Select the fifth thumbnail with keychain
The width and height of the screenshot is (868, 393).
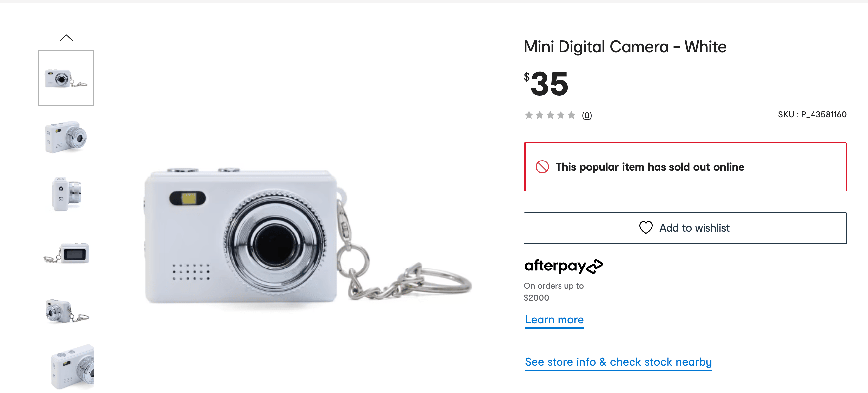(x=66, y=311)
